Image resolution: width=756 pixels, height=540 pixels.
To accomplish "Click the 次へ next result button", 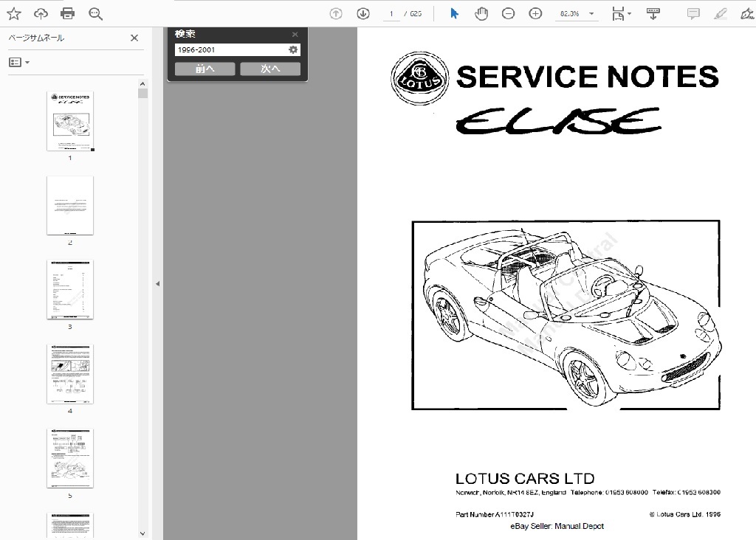I will pyautogui.click(x=270, y=69).
